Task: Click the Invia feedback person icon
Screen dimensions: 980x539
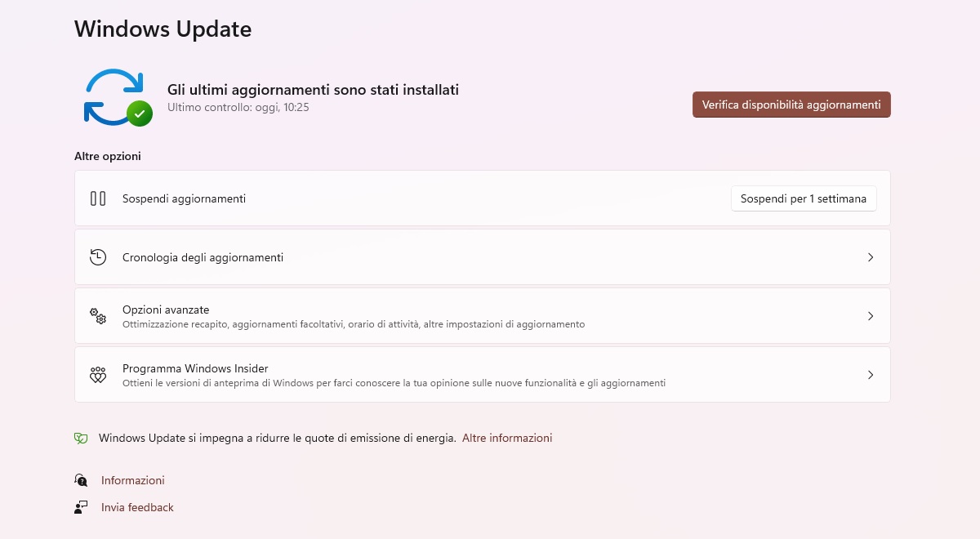Action: coord(81,507)
